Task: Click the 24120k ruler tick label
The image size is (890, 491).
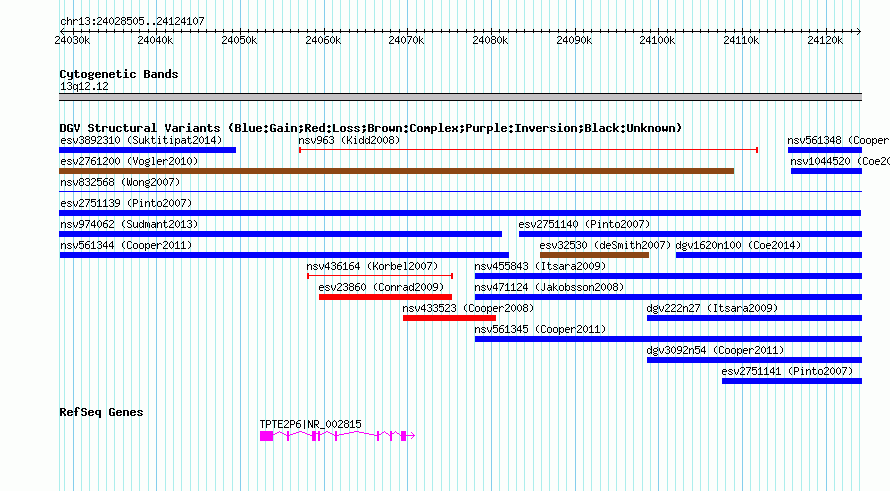Action: (x=825, y=40)
